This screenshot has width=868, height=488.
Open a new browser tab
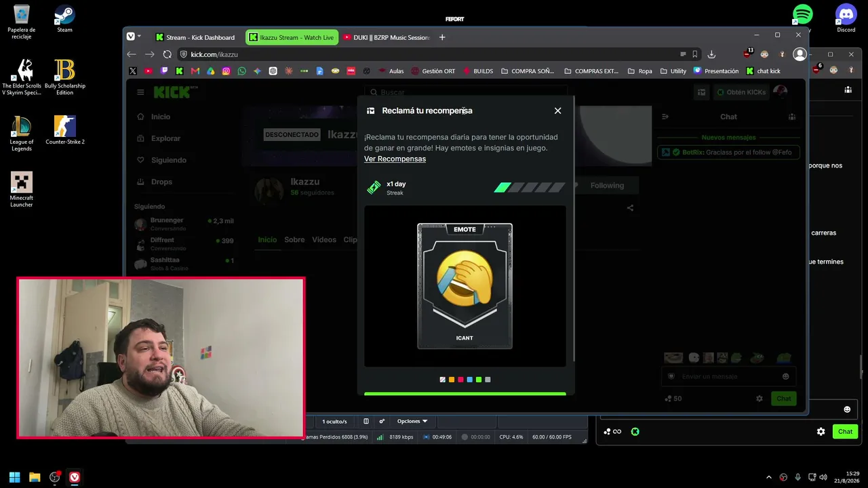click(442, 37)
